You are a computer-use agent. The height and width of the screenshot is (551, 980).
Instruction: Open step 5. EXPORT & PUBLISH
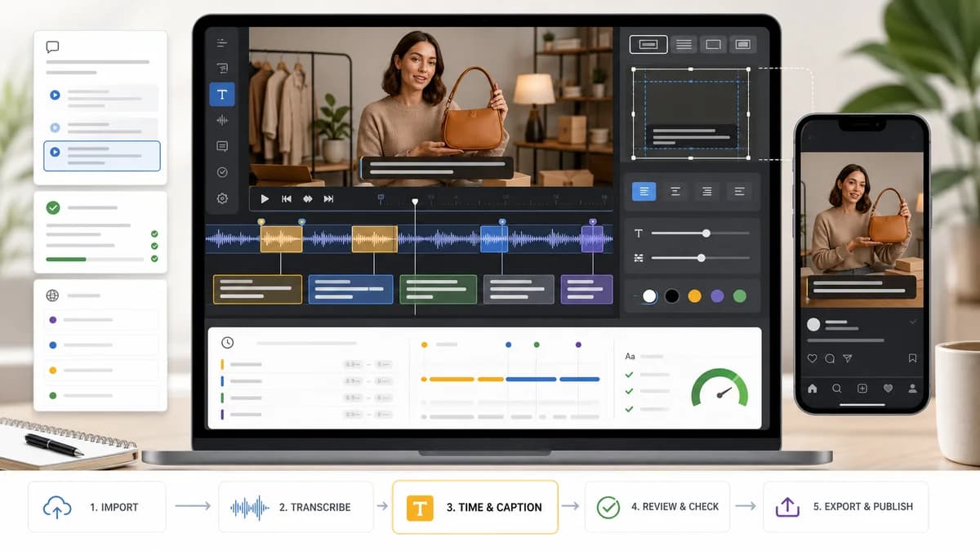pyautogui.click(x=845, y=507)
